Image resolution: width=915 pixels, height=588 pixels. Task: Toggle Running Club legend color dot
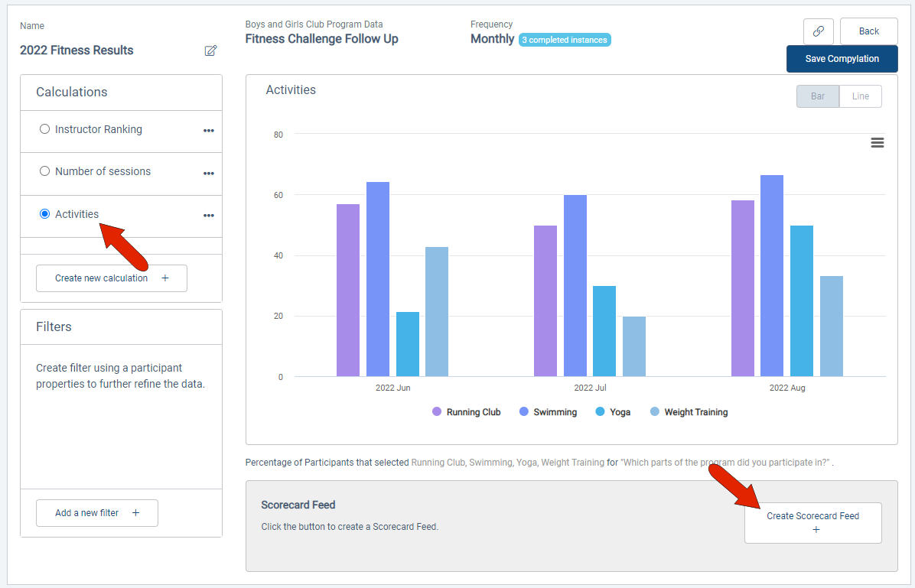(437, 412)
